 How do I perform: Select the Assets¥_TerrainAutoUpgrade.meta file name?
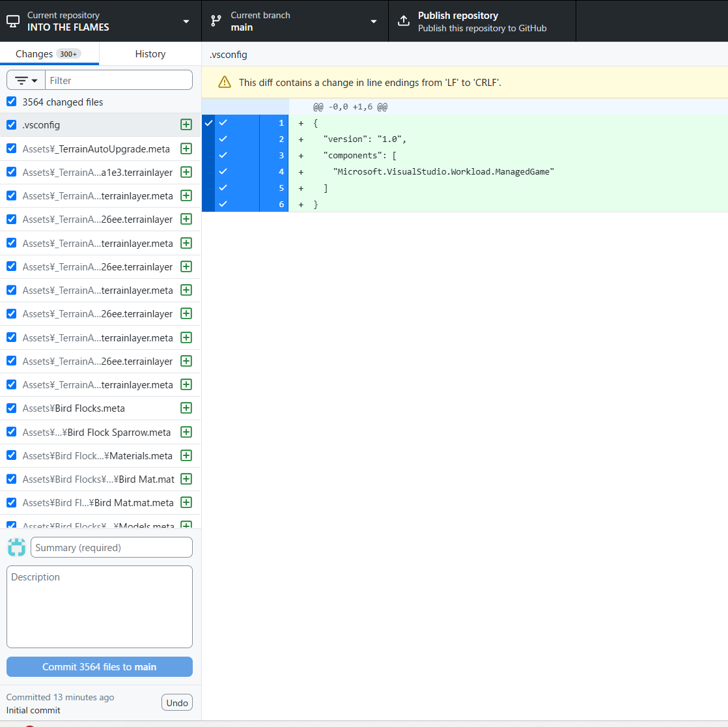point(96,149)
